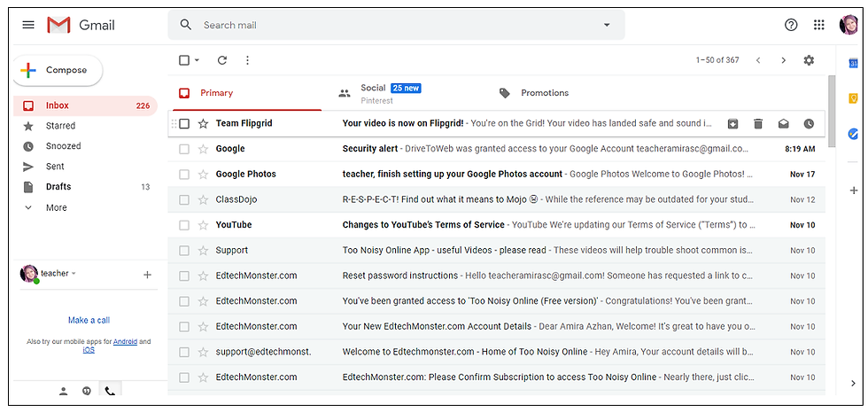Go to the older page arrow
Image resolution: width=868 pixels, height=412 pixels.
click(783, 60)
